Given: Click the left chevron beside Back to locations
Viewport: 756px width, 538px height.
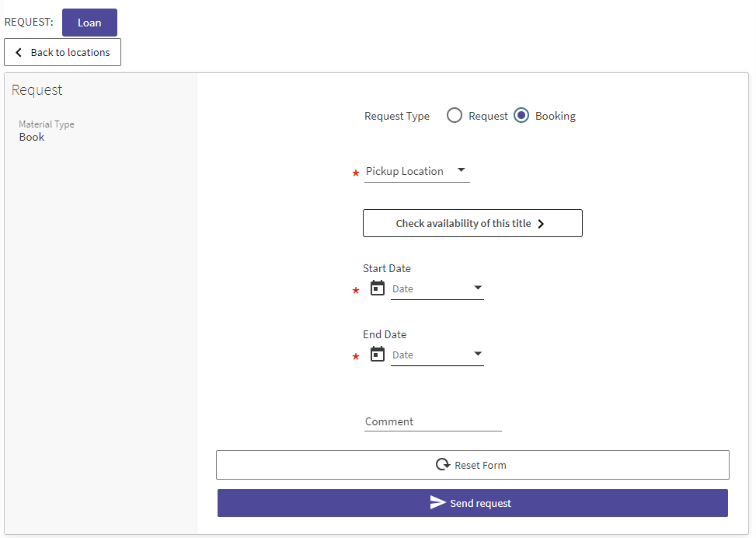Looking at the screenshot, I should click(x=19, y=53).
